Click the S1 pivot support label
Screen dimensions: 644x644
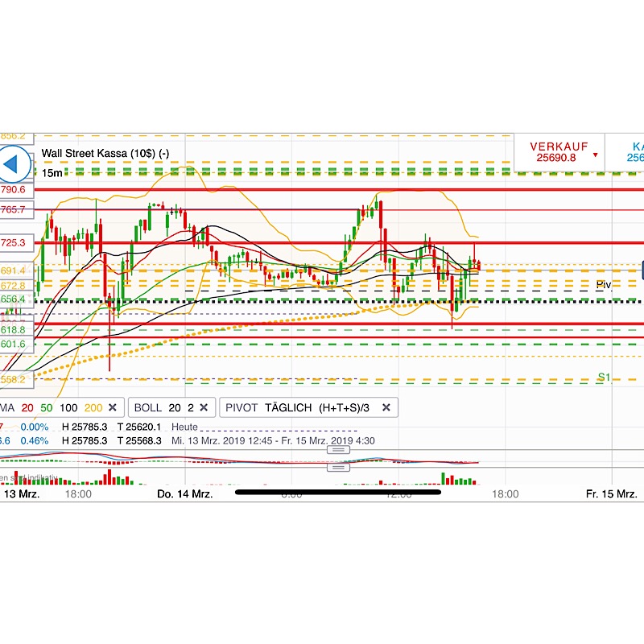click(x=604, y=376)
